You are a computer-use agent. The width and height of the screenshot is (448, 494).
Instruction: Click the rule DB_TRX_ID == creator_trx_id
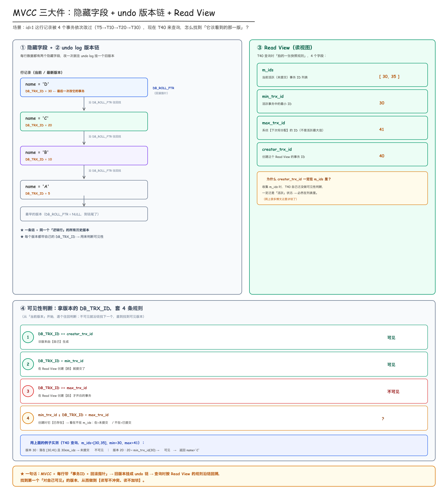(65, 334)
